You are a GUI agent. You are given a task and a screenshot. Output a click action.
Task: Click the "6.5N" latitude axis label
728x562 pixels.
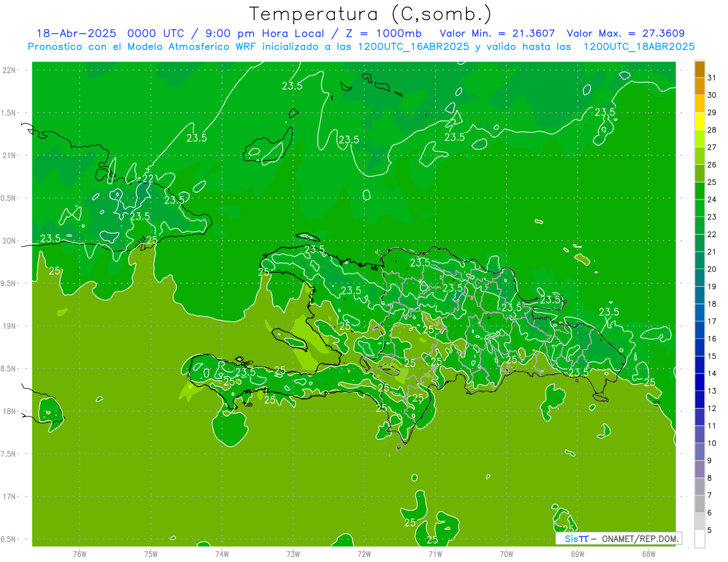[9, 539]
